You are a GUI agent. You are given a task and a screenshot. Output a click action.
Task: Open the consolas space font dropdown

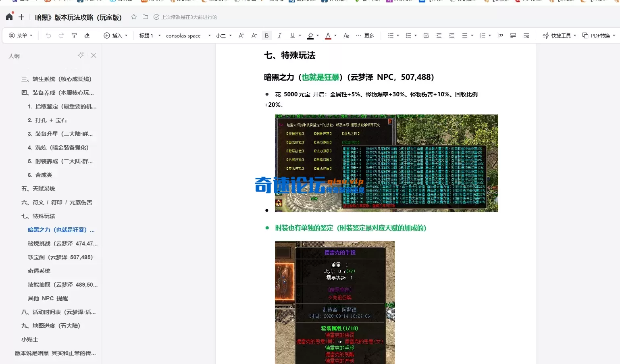(x=188, y=35)
